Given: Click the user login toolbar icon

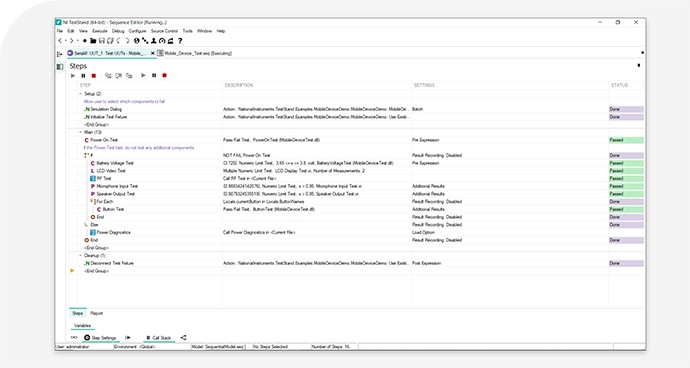Looking at the screenshot, I should click(154, 40).
